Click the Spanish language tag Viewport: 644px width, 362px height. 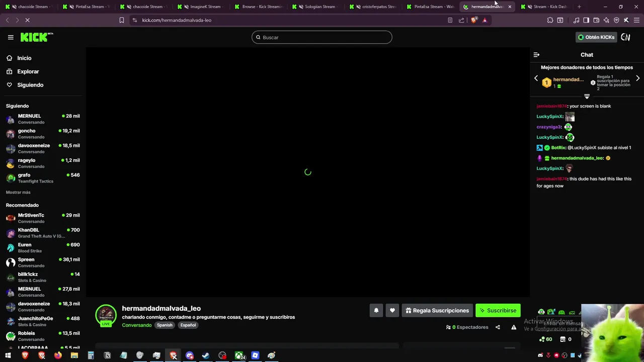tap(165, 325)
